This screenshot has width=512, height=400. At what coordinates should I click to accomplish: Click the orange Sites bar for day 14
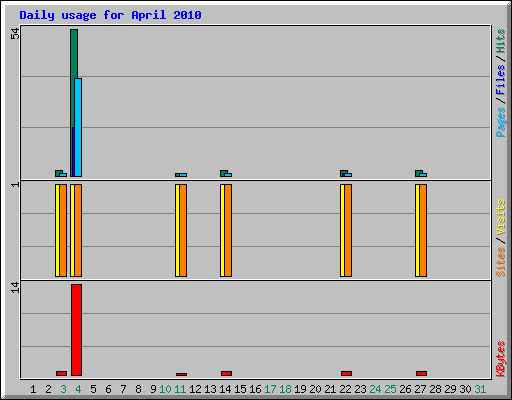(228, 230)
